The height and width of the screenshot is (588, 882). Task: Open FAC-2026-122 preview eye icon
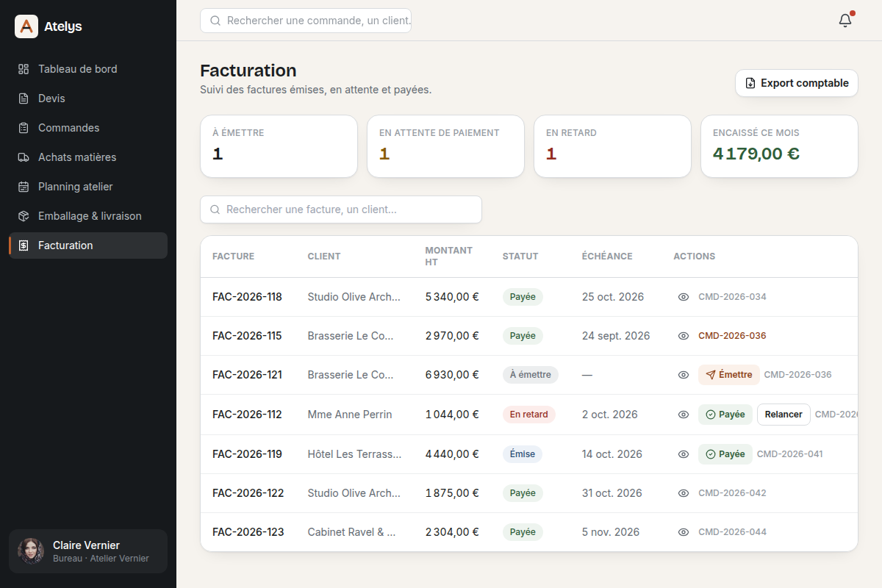[684, 493]
